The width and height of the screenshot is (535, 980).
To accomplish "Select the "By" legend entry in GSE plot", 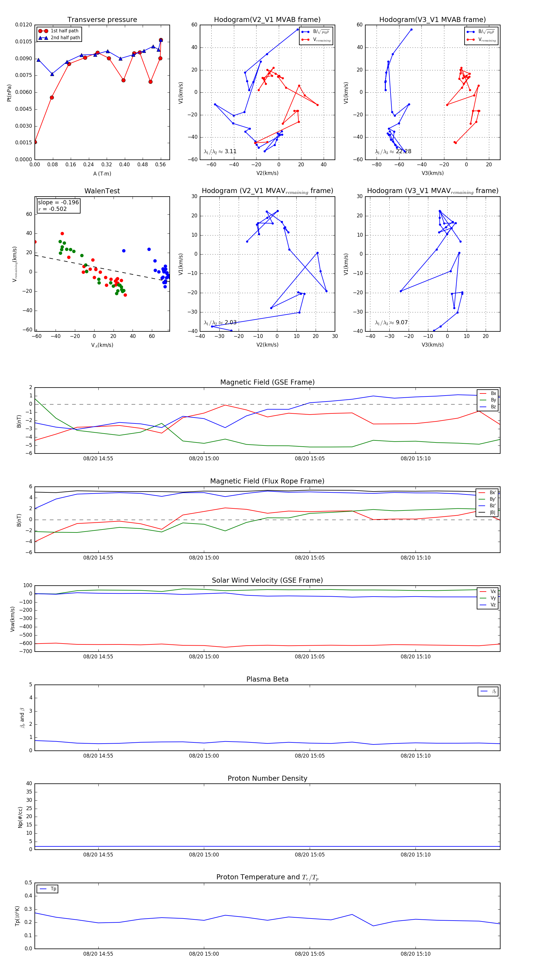I will pos(488,400).
